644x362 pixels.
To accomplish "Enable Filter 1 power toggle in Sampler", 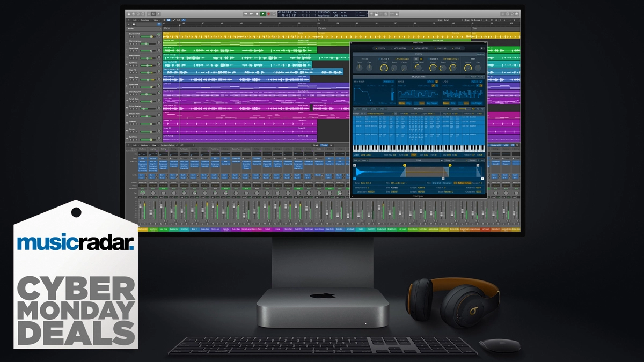I will pos(379,59).
